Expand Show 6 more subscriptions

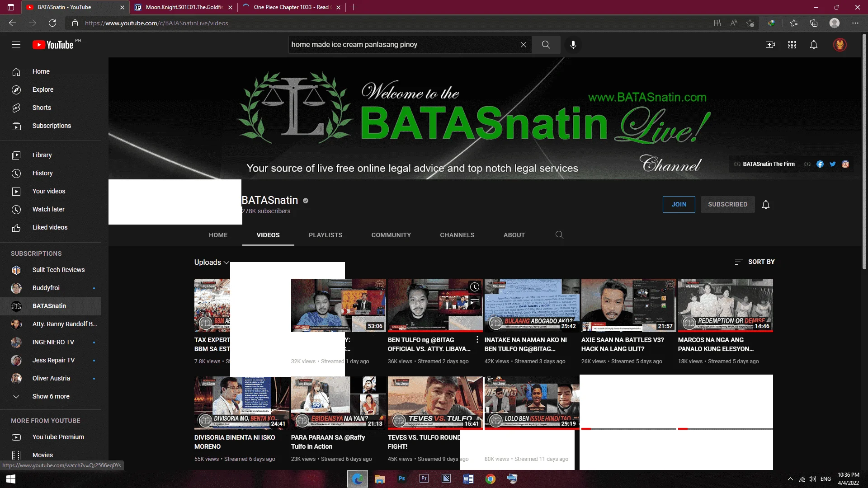click(51, 396)
